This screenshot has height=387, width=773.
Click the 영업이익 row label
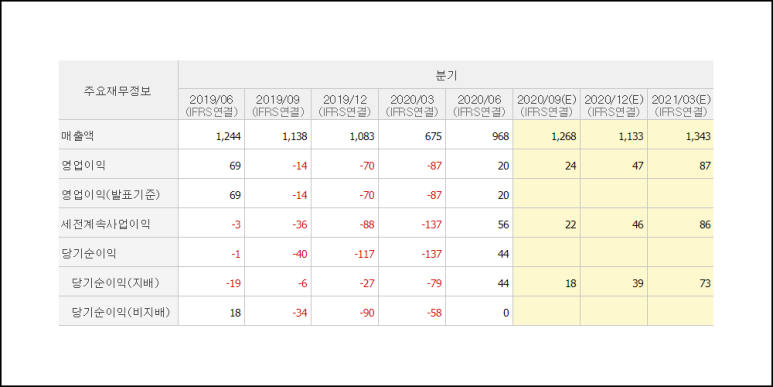point(83,166)
